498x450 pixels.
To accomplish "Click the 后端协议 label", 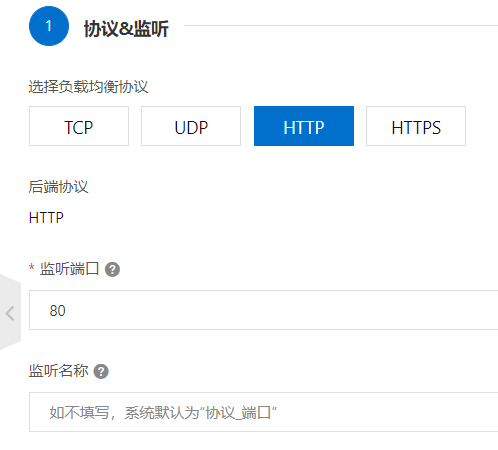I will point(58,187).
